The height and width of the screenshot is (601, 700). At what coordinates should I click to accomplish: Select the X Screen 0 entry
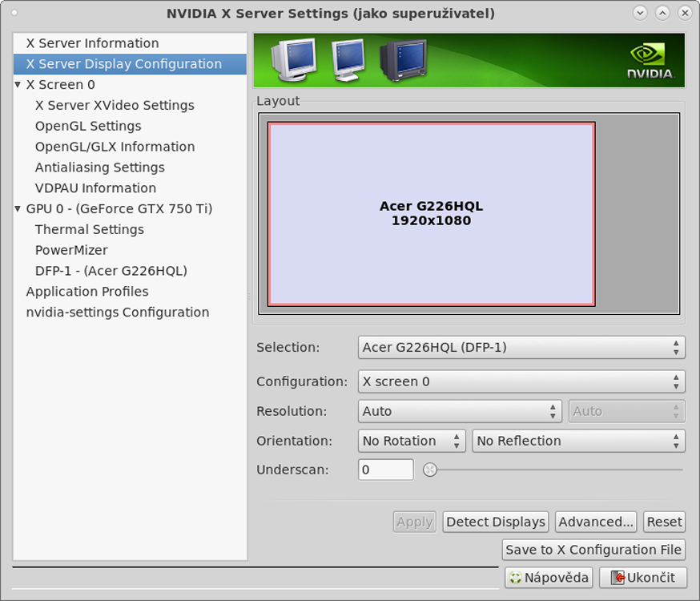(x=60, y=84)
